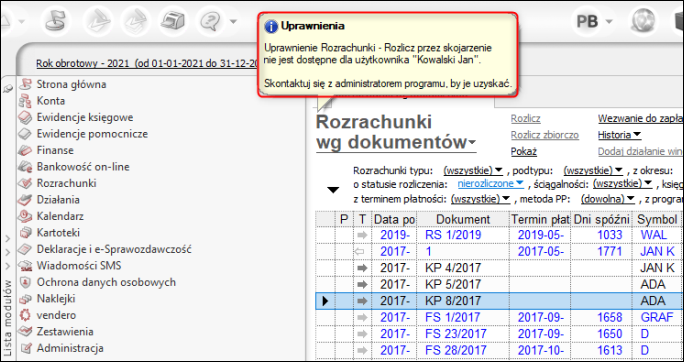The image size is (684, 362).
Task: Sort by Dokument column header
Action: tap(463, 219)
